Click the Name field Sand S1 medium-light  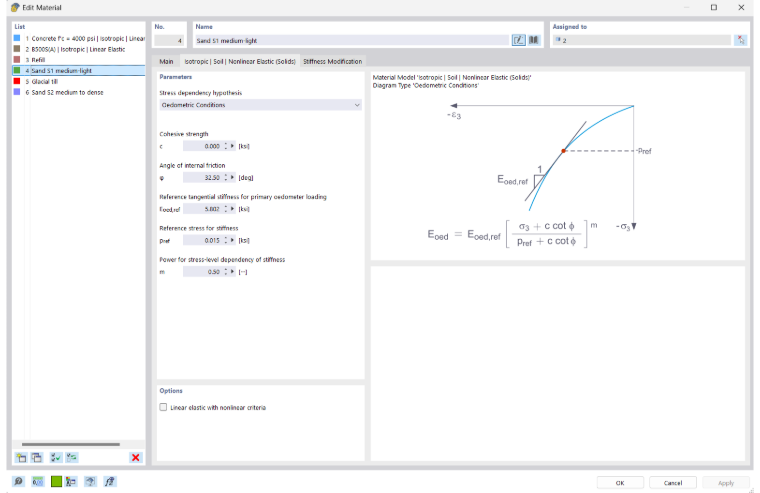point(352,41)
